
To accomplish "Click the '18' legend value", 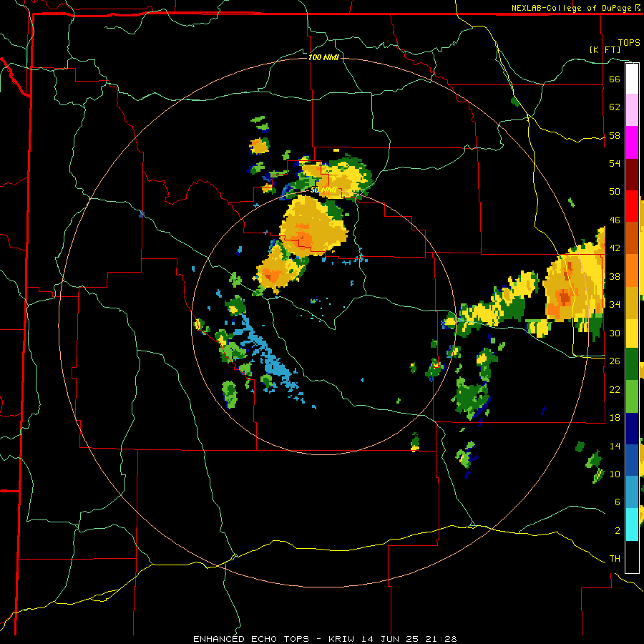I will [x=615, y=418].
